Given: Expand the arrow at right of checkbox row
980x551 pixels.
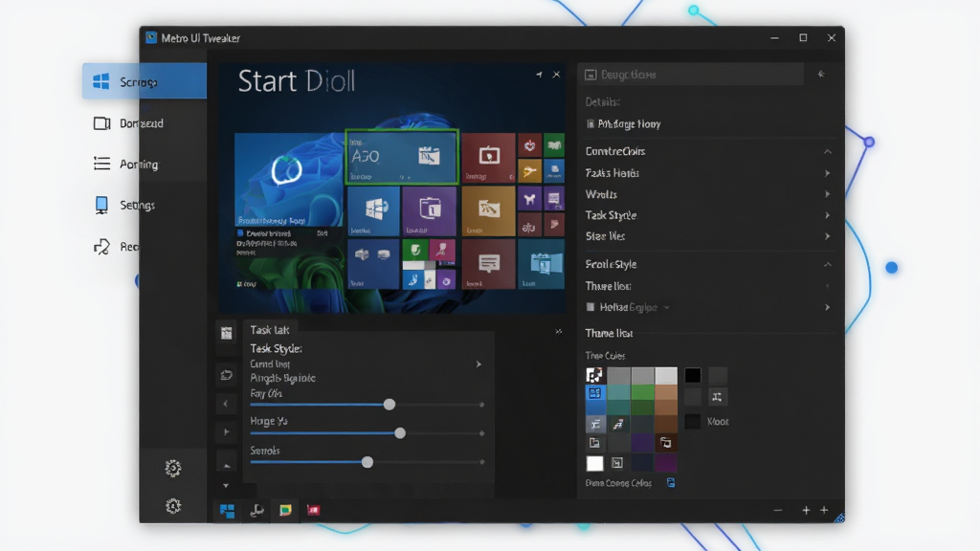Looking at the screenshot, I should pyautogui.click(x=828, y=307).
